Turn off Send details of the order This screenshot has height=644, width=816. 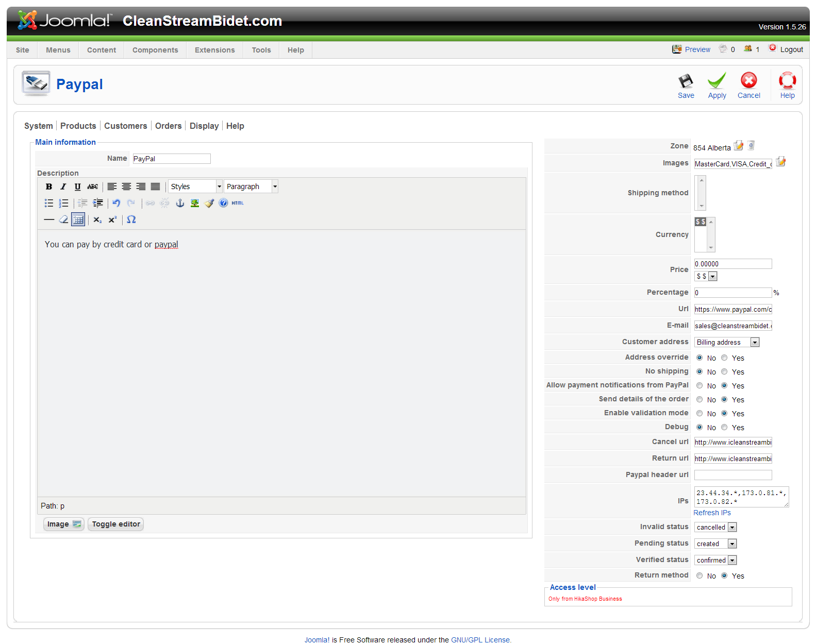tap(700, 399)
